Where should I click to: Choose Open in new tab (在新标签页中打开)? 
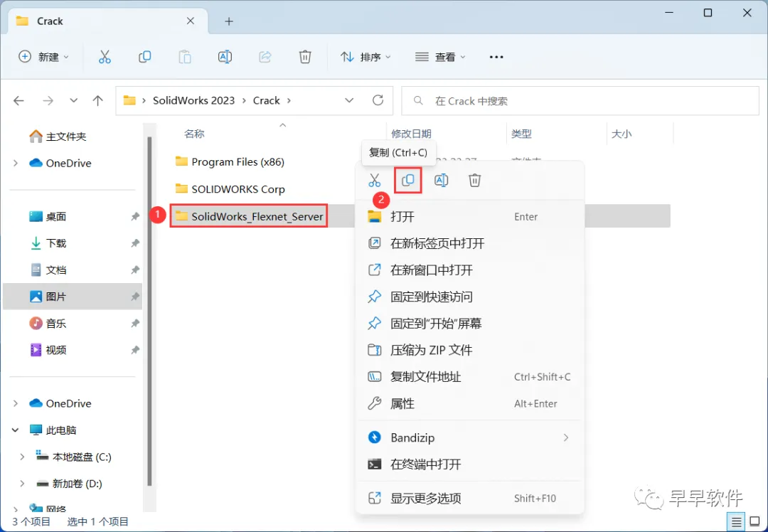[470, 243]
